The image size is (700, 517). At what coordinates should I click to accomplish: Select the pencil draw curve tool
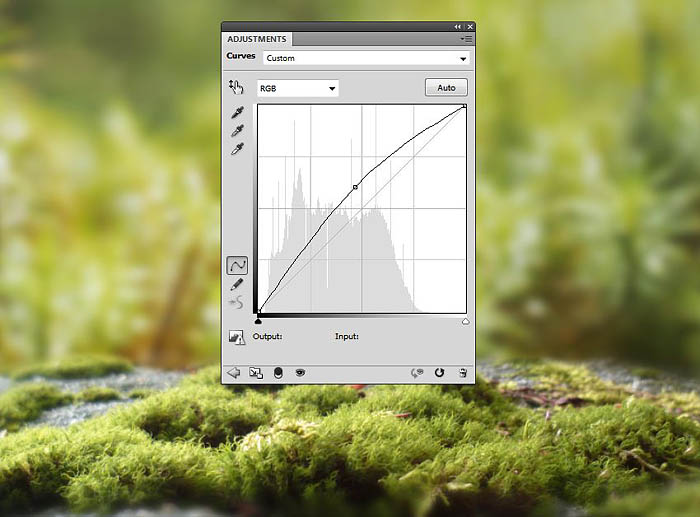237,284
